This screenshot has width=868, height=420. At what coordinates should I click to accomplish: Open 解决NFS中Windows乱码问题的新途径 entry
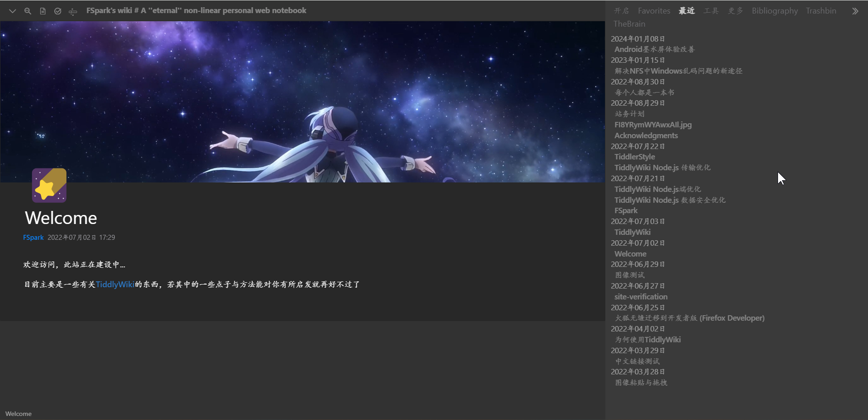coord(678,71)
